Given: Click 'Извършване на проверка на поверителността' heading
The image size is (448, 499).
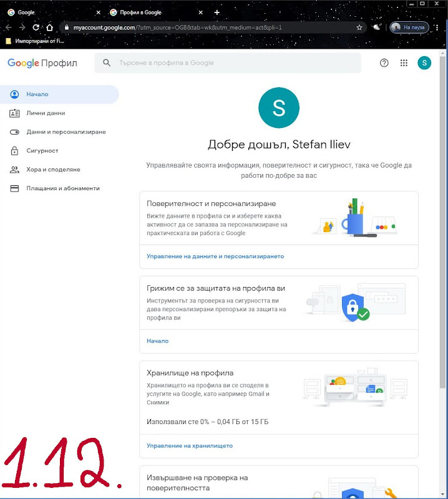Looking at the screenshot, I should (x=197, y=482).
